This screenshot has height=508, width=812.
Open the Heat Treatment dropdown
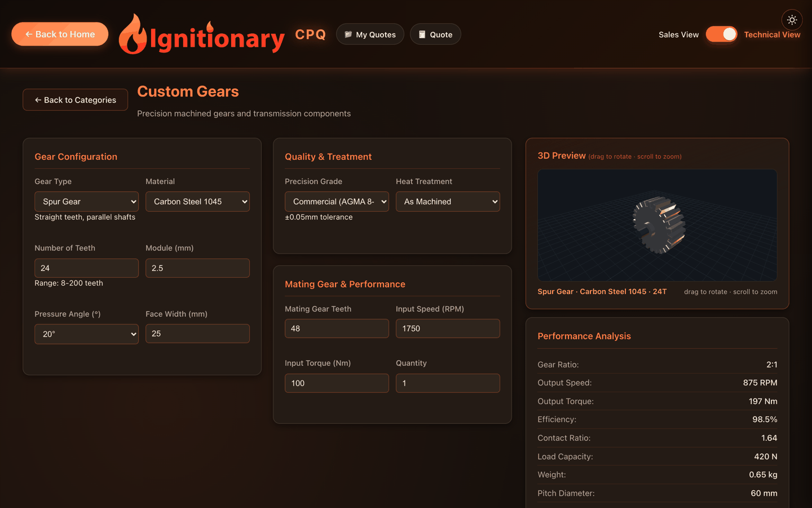tap(448, 202)
